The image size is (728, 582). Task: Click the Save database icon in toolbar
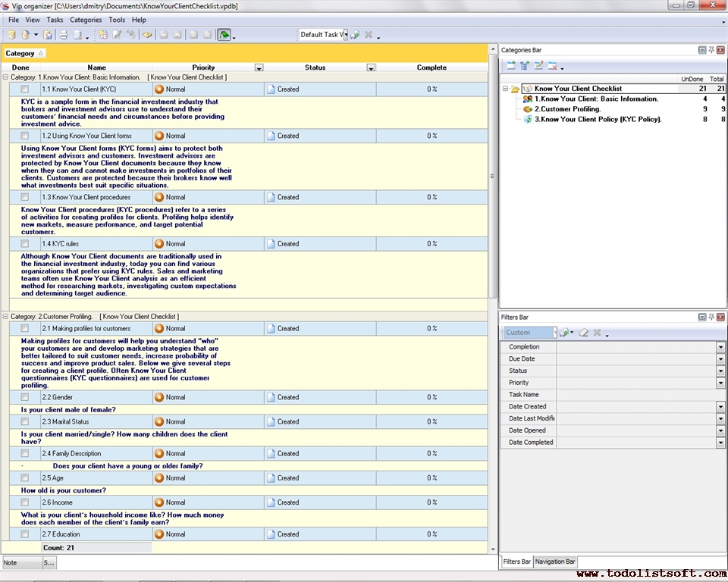click(47, 35)
